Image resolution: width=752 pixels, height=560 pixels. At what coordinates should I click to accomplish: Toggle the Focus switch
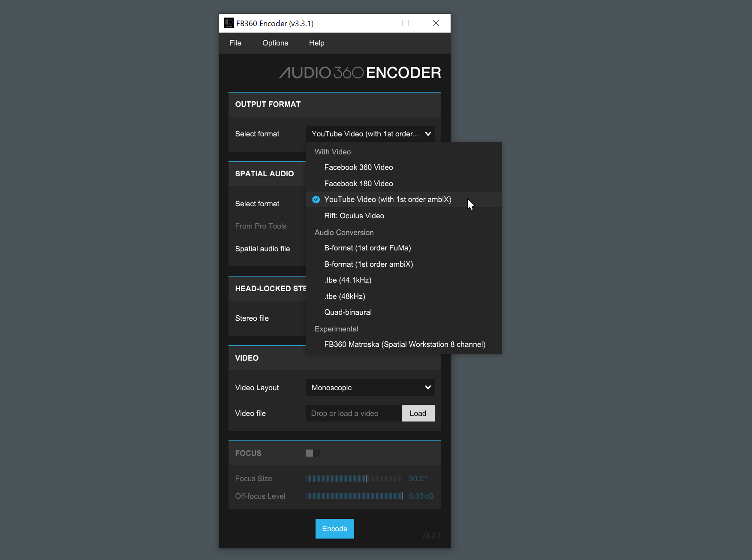[313, 453]
